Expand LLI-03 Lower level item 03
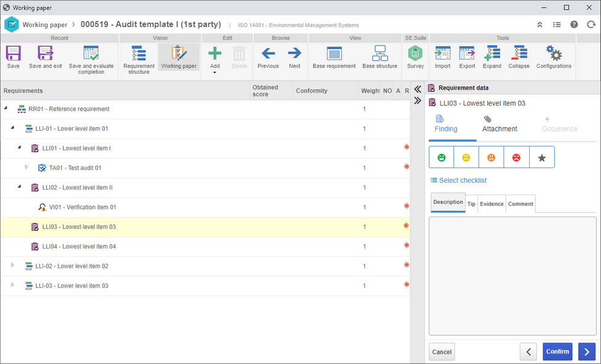Image resolution: width=601 pixels, height=364 pixels. (x=13, y=285)
